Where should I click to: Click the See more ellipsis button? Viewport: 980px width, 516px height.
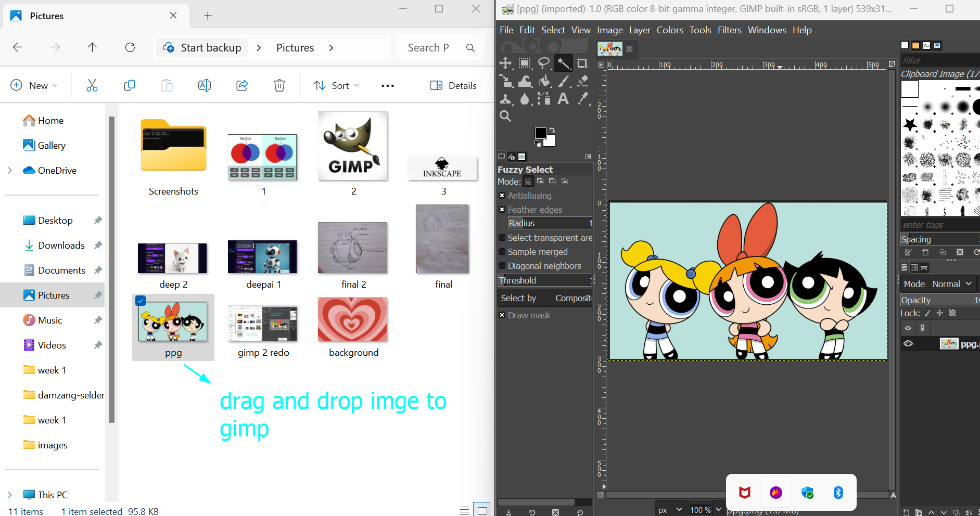[388, 85]
